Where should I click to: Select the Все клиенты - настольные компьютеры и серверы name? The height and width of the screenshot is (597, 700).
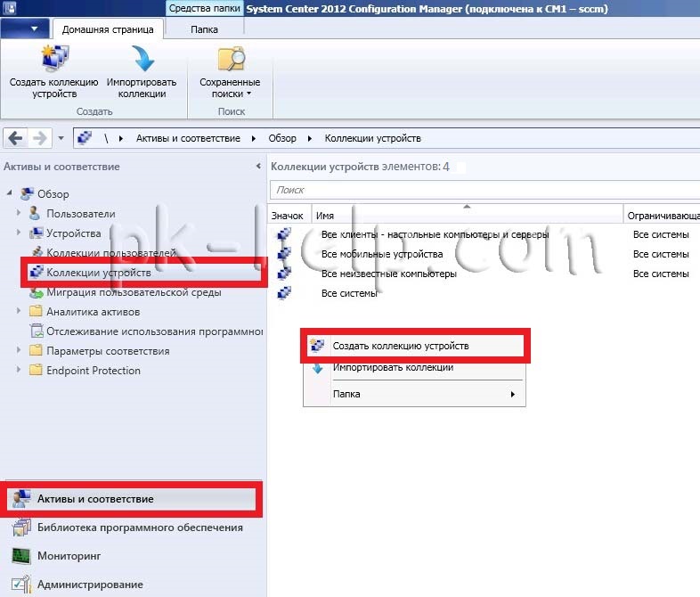click(435, 234)
